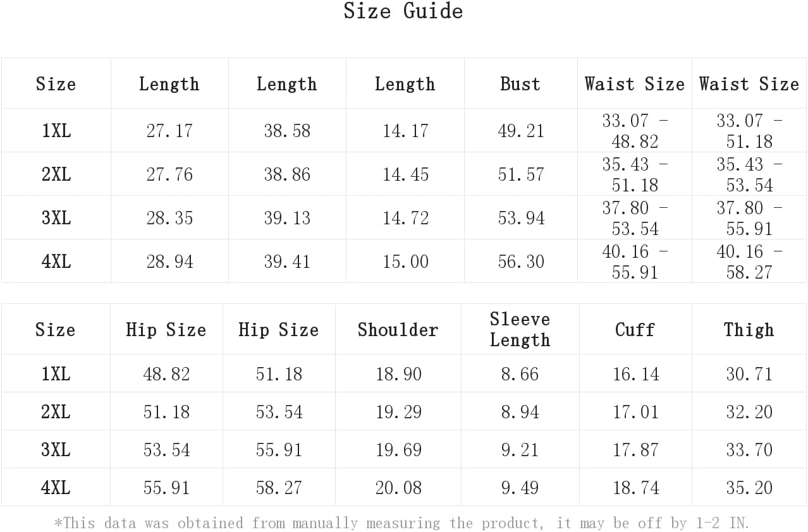Viewport: 808px width, 532px height.
Task: Click the 2XL cuff value 17.01
Action: pyautogui.click(x=635, y=412)
